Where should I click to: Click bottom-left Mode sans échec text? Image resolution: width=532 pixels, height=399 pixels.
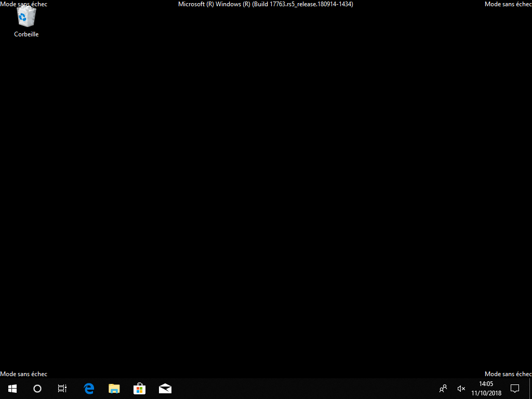[x=24, y=374]
